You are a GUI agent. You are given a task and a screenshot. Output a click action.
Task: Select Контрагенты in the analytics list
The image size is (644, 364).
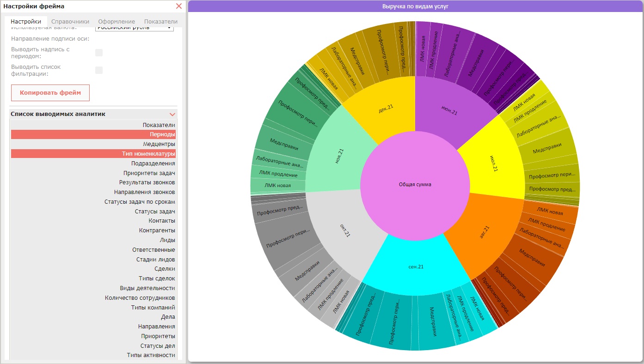[93, 231]
